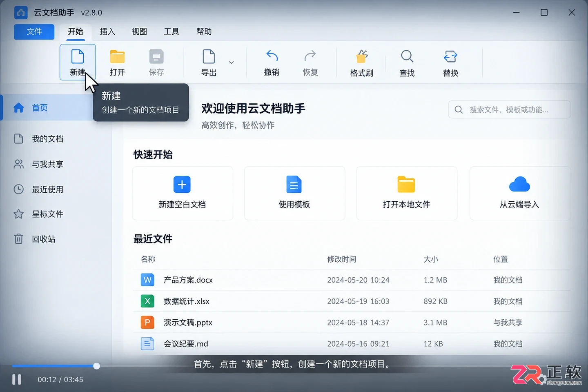Click the 位置 column header
Viewport: 588px width, 392px height.
pyautogui.click(x=501, y=259)
